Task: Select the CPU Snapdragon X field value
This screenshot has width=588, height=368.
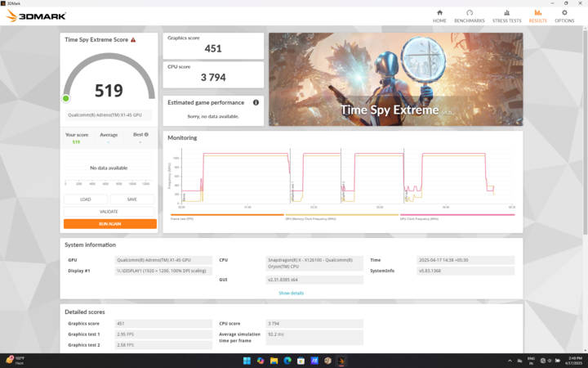Action: (314, 263)
